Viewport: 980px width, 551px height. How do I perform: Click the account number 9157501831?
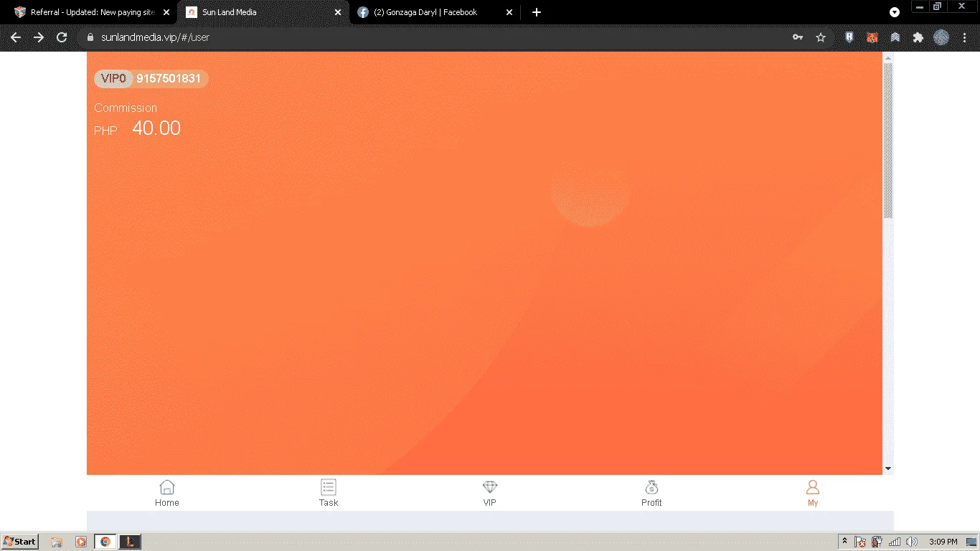169,79
